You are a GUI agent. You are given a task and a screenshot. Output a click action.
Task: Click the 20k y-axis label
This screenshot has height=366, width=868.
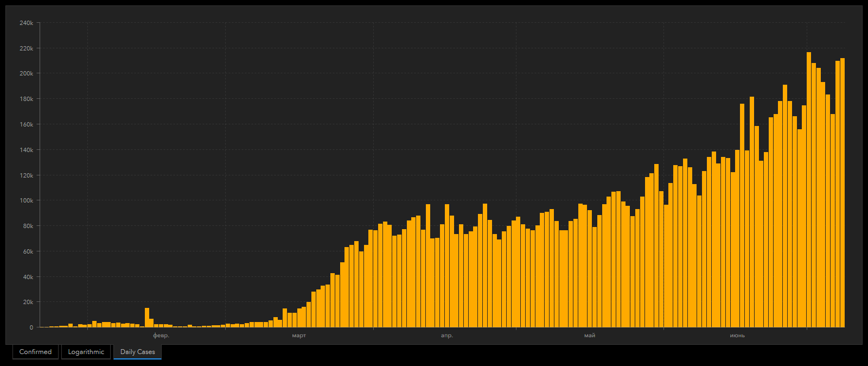(28, 302)
